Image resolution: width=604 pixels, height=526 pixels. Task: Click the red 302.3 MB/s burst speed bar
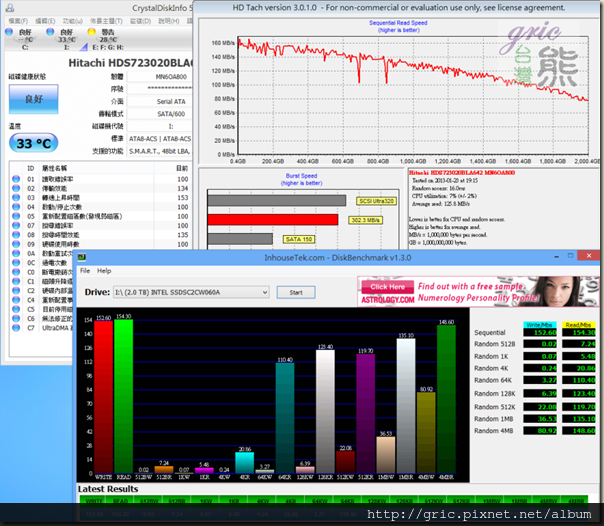pyautogui.click(x=273, y=220)
